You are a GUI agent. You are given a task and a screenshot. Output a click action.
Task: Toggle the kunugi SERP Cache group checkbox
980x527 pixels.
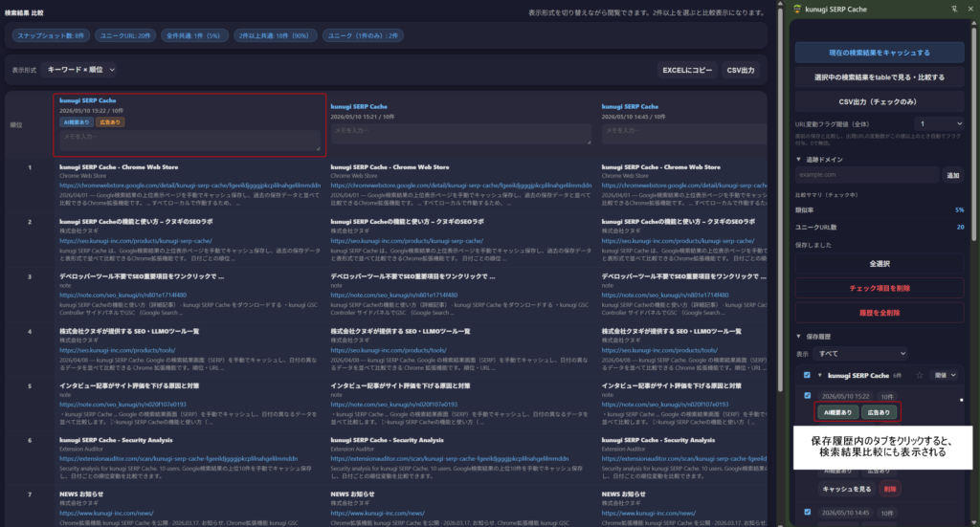807,375
